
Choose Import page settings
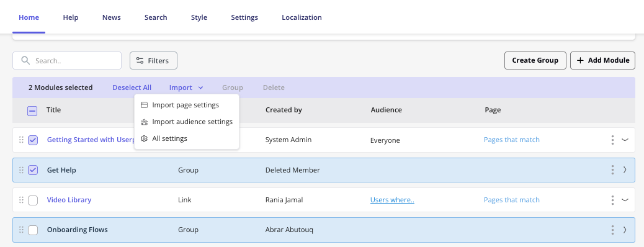point(187,105)
